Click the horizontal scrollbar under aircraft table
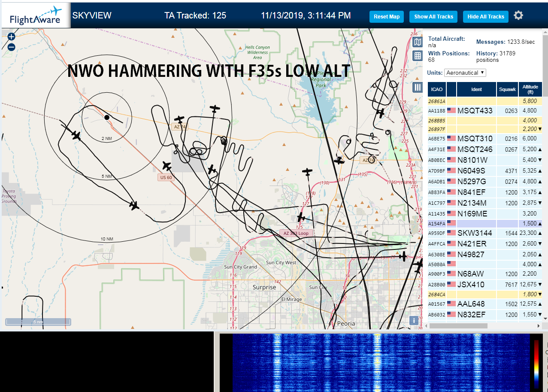The width and height of the screenshot is (548, 392). pos(458,326)
